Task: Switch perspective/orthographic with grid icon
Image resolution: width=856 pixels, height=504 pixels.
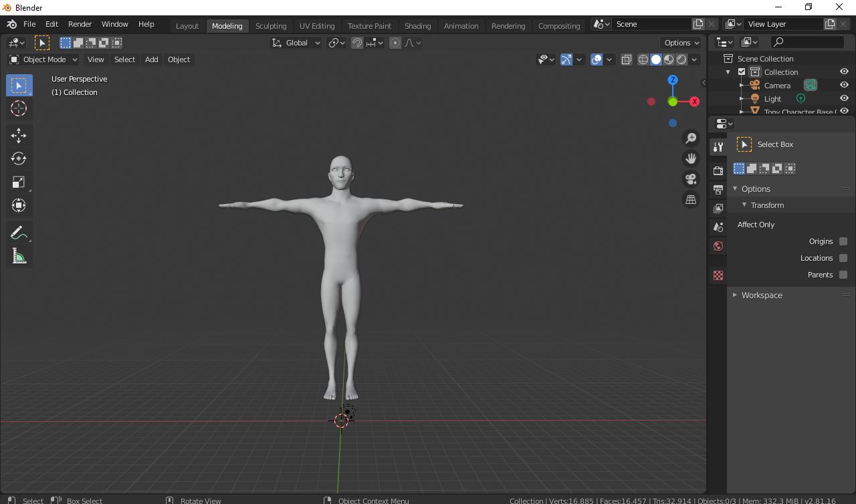Action: click(691, 199)
